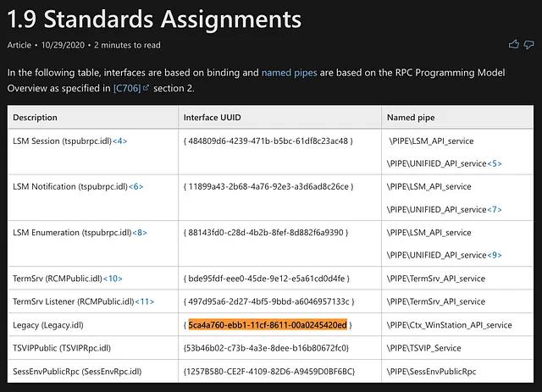This screenshot has width=542, height=392.
Task: Click UUID 11899a43-2b68-4a76-92e3-a3d6ad8c26ce
Action: 268,186
